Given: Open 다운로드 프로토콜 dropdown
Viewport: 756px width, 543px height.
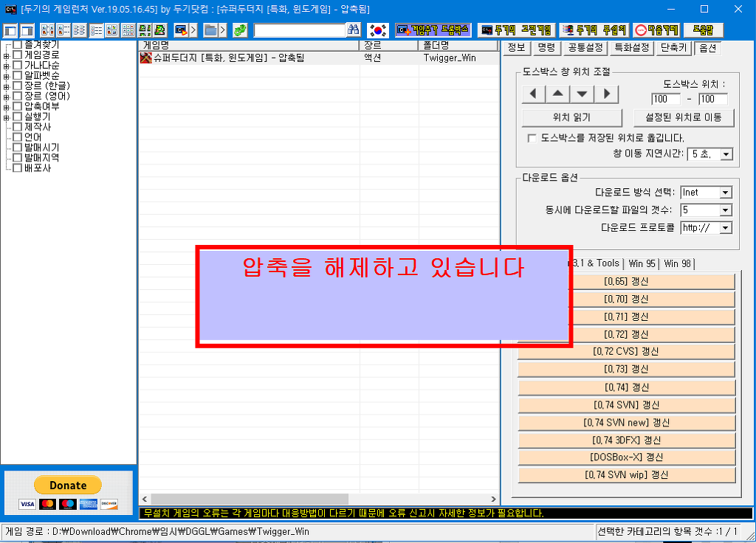Looking at the screenshot, I should pos(725,228).
